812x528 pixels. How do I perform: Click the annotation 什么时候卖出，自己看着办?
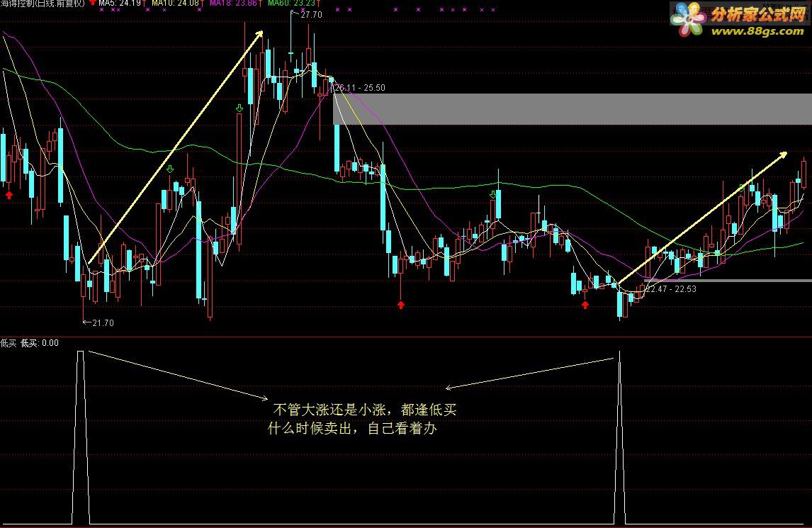click(352, 429)
